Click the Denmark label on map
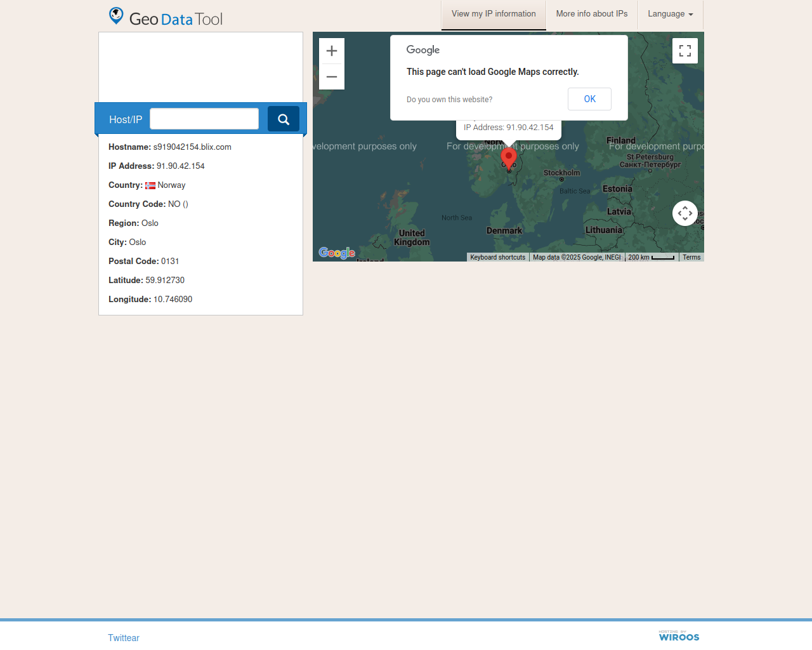 (504, 231)
